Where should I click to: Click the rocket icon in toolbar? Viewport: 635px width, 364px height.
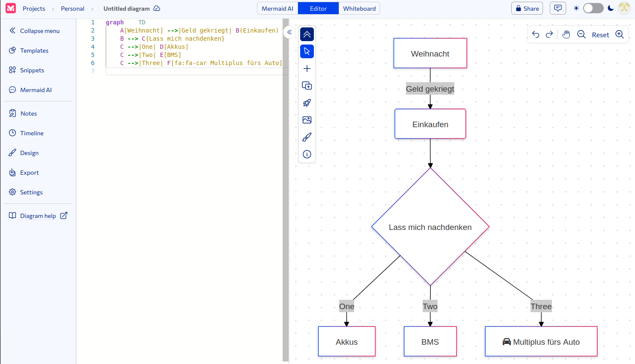pyautogui.click(x=307, y=103)
